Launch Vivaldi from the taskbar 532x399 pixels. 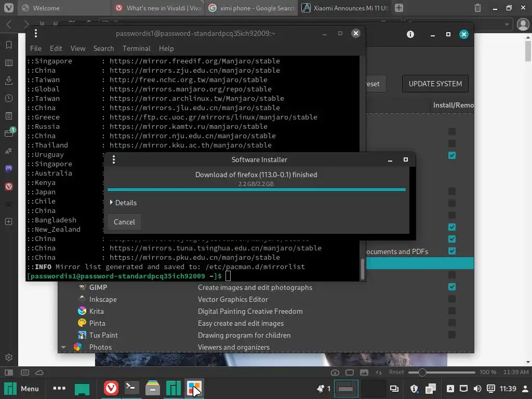tap(111, 388)
